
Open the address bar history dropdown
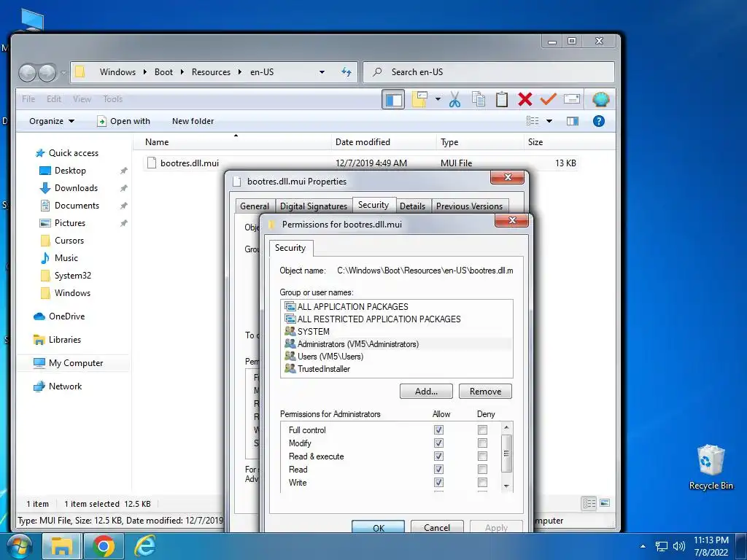(x=322, y=72)
